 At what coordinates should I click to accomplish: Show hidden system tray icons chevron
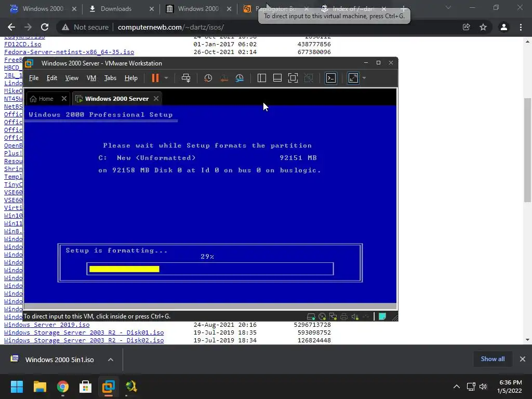(x=457, y=387)
